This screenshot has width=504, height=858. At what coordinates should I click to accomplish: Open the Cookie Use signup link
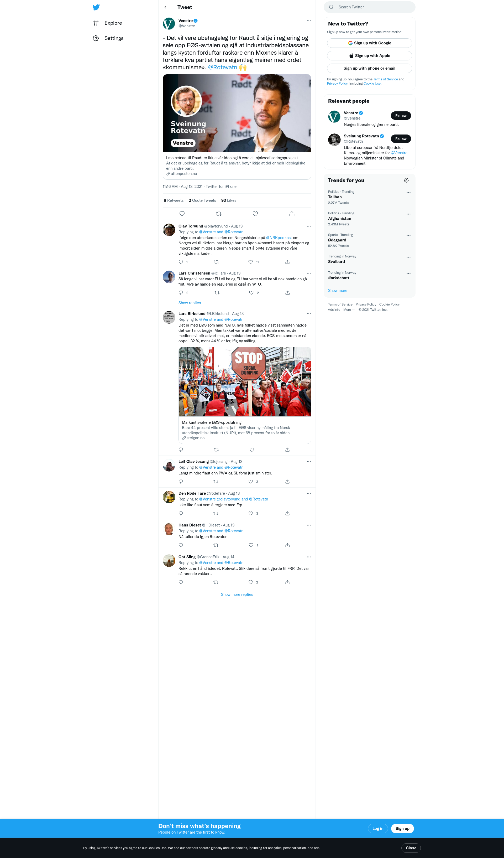point(372,84)
